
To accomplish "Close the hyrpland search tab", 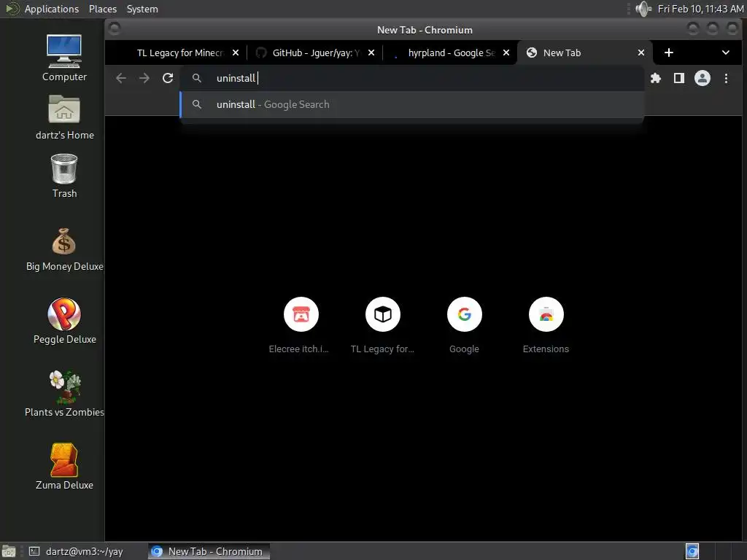I will (506, 52).
